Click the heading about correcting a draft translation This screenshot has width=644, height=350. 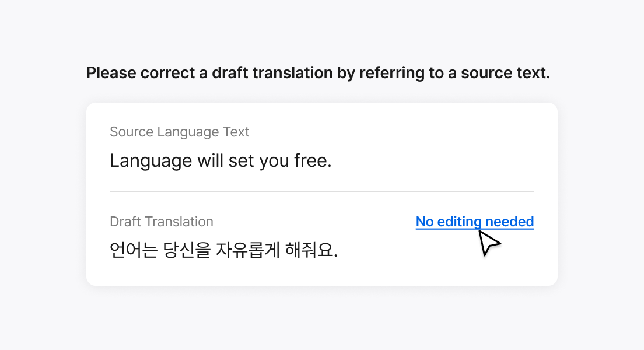318,73
